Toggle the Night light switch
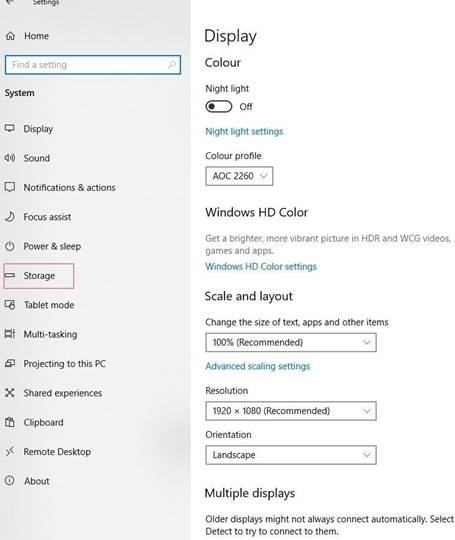The width and height of the screenshot is (455, 540). coord(219,106)
